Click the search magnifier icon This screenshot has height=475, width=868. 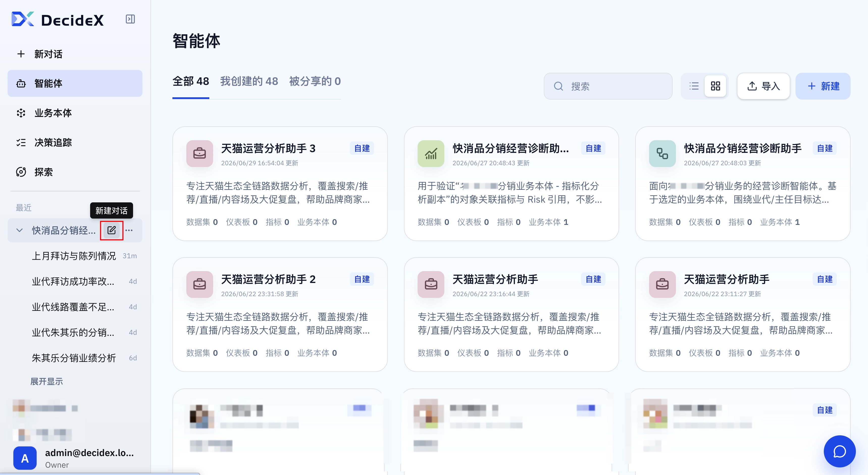click(558, 86)
